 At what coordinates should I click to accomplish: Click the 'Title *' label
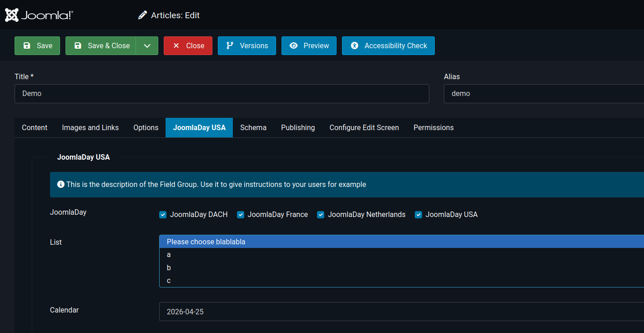click(x=24, y=77)
